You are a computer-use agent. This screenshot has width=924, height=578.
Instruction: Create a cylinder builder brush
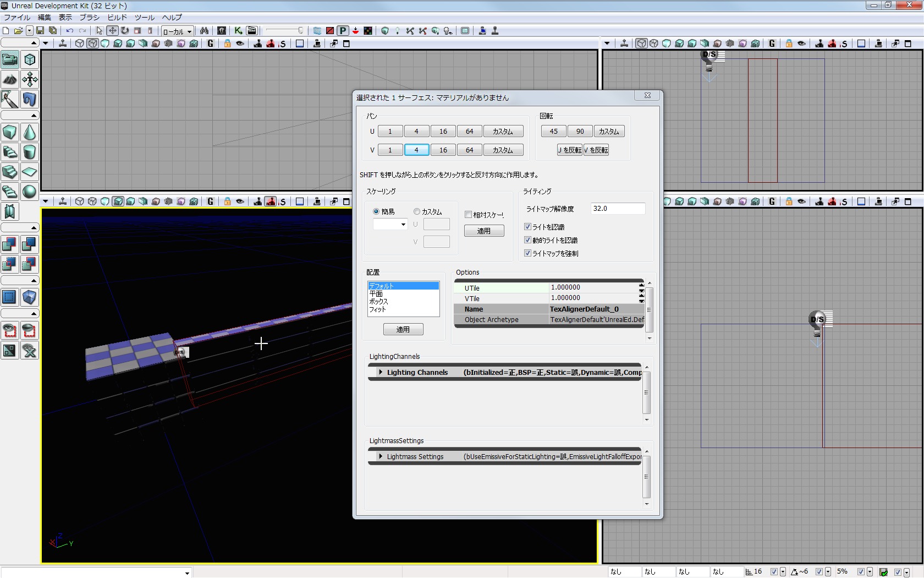click(x=30, y=152)
